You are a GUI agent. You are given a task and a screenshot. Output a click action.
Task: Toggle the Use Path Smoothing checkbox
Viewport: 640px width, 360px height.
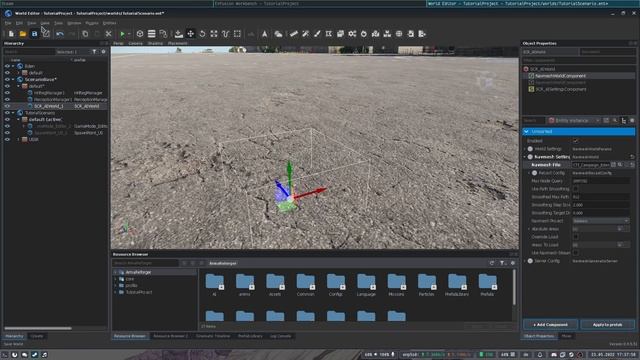(x=576, y=189)
